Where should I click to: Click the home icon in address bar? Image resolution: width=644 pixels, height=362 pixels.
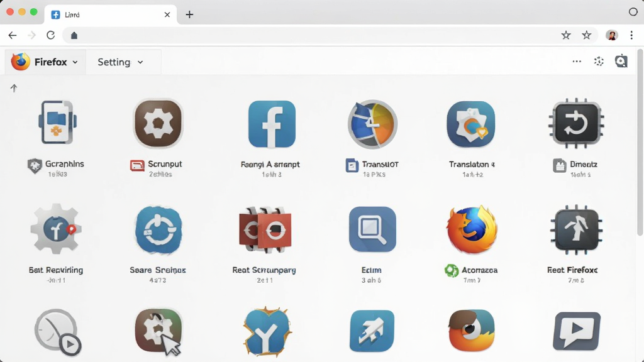tap(74, 35)
